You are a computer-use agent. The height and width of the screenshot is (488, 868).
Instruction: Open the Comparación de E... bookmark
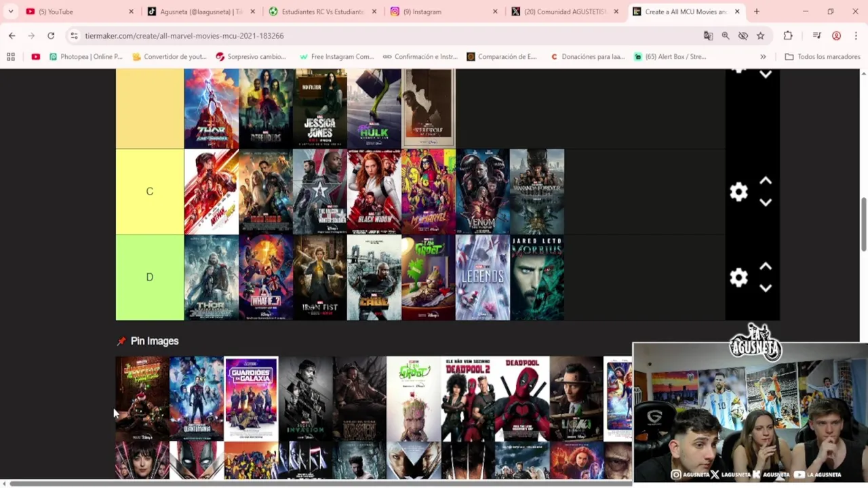(x=502, y=57)
